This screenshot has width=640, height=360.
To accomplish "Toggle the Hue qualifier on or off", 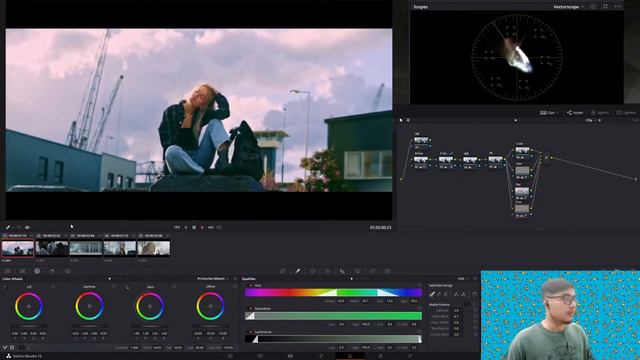I will pyautogui.click(x=250, y=286).
